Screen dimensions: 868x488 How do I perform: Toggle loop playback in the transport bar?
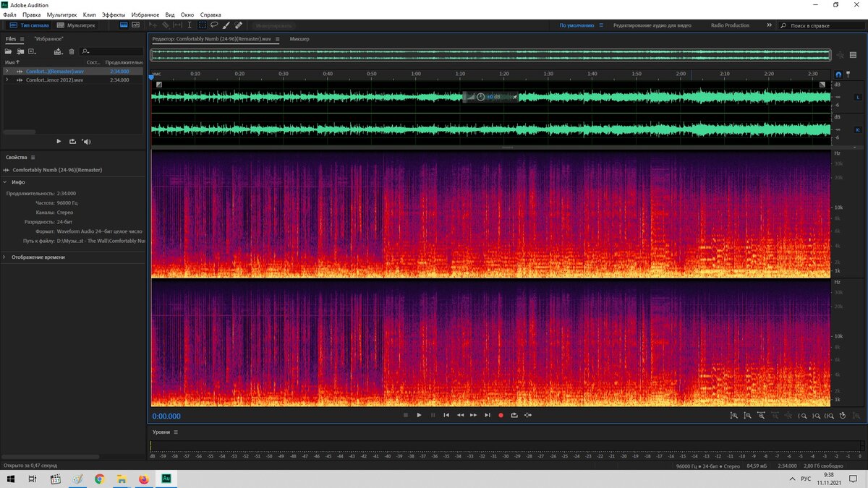coord(515,415)
